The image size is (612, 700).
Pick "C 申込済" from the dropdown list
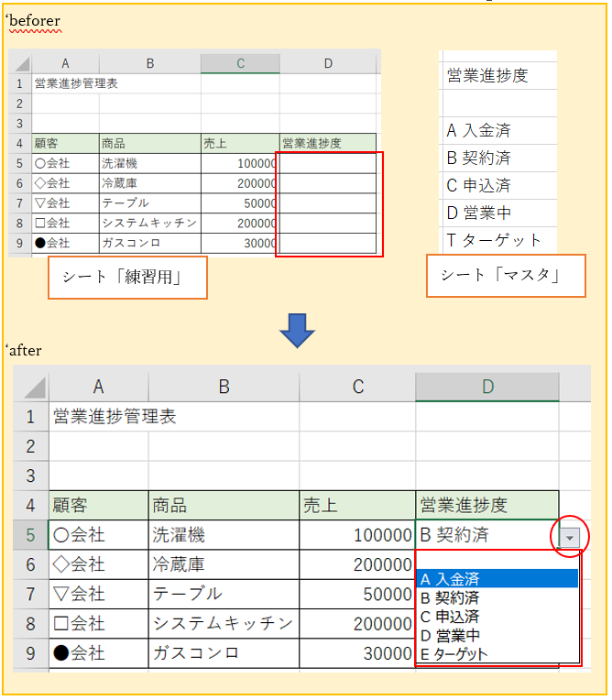497,617
